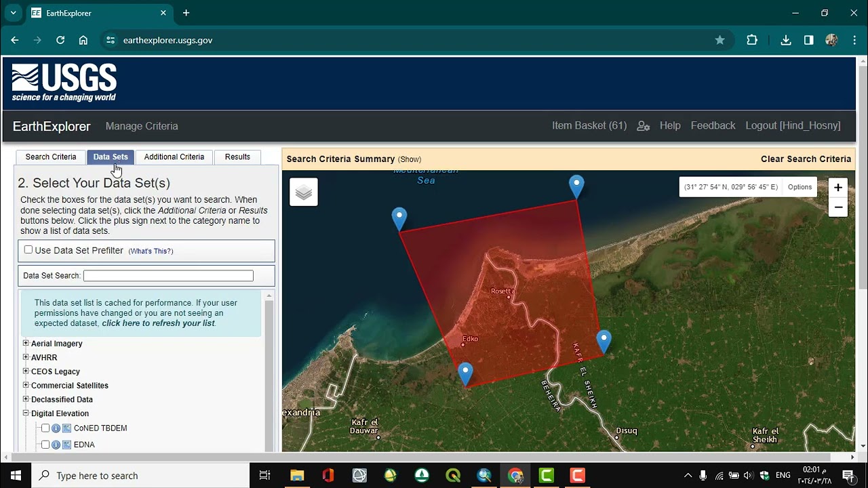
Task: Toggle Chrome side panel icon
Action: 809,40
